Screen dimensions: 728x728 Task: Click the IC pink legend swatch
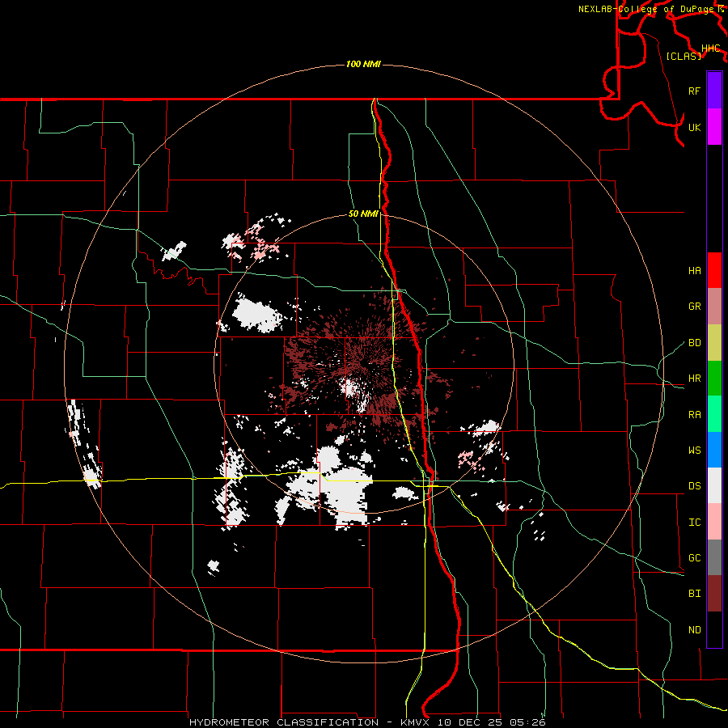pos(714,522)
